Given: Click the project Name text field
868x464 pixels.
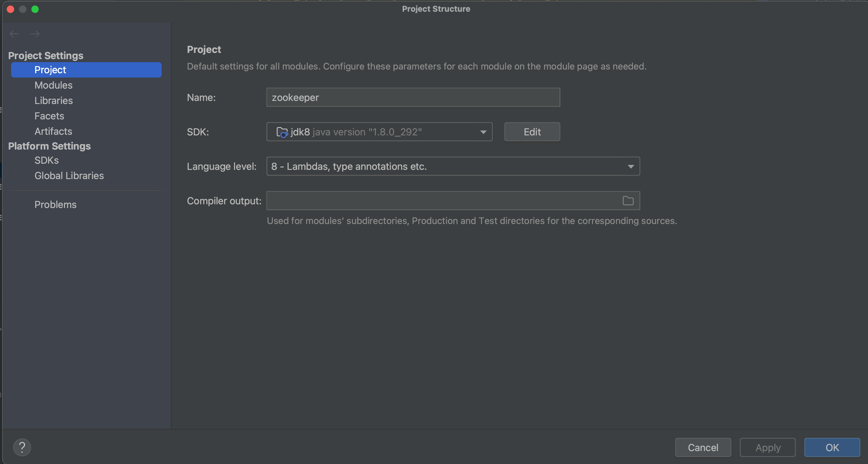Looking at the screenshot, I should pos(413,98).
